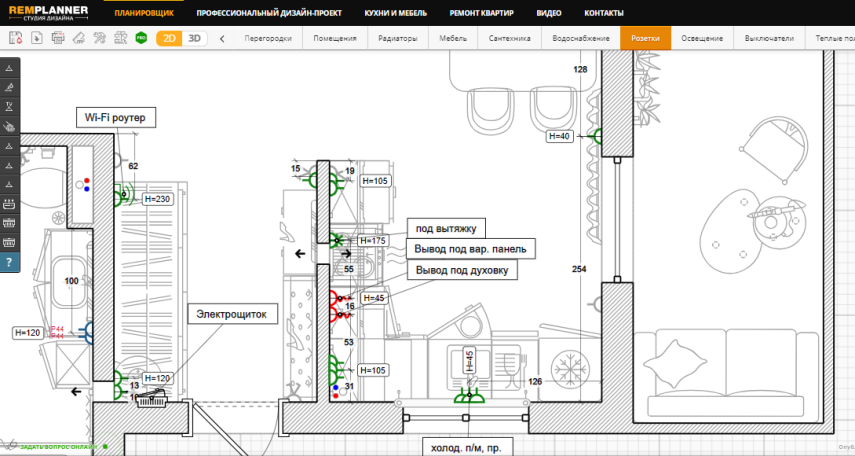Image resolution: width=855 pixels, height=456 pixels.
Task: Open the Розетки tab
Action: click(x=645, y=39)
